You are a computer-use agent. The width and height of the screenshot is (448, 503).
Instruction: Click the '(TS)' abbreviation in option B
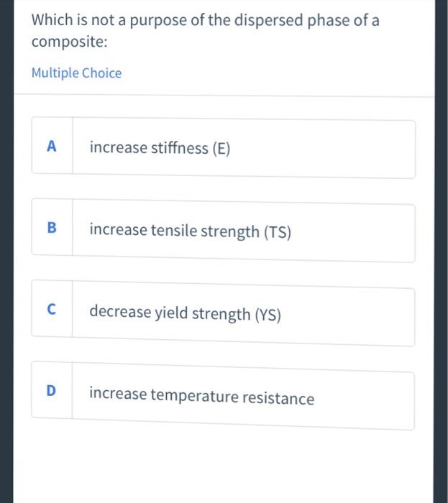[278, 232]
